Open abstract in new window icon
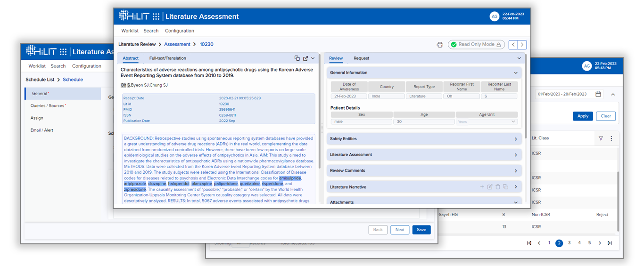644x266 pixels. pos(305,58)
